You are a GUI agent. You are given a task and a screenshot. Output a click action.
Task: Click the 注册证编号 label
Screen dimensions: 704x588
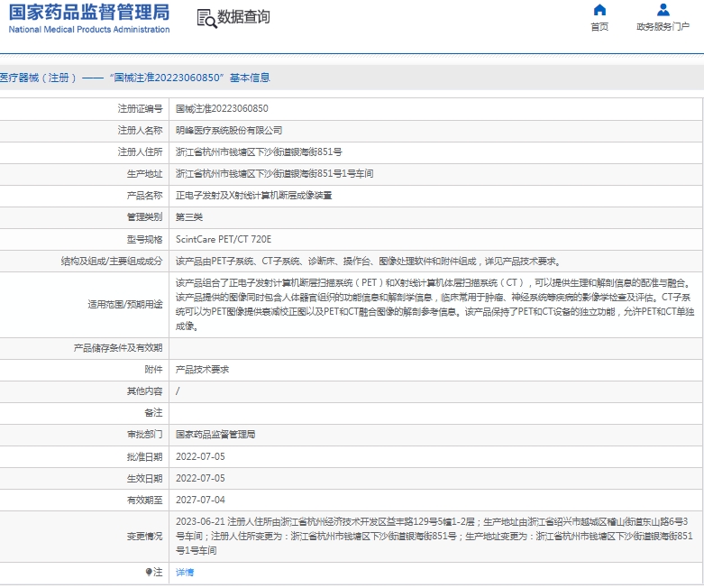click(140, 109)
